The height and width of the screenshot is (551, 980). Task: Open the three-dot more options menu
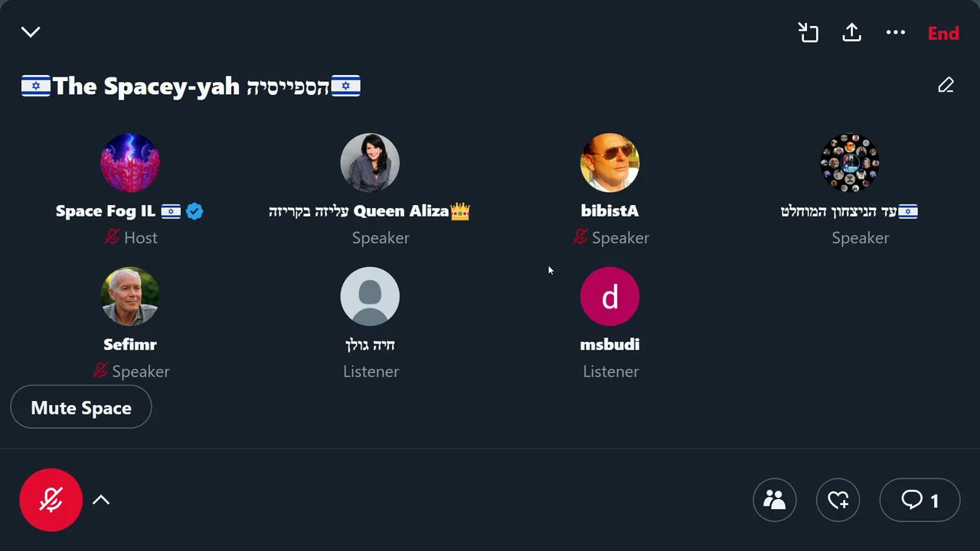[x=896, y=32]
